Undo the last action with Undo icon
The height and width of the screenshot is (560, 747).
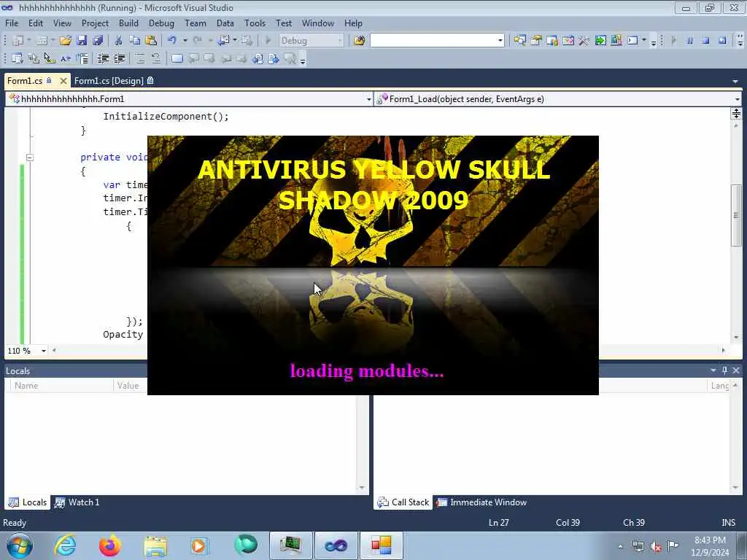point(172,41)
